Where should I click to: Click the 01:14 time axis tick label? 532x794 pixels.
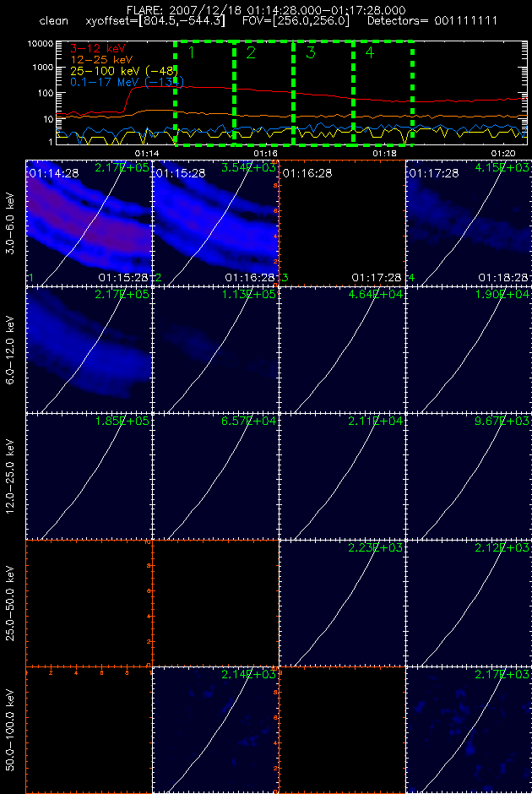[x=147, y=153]
